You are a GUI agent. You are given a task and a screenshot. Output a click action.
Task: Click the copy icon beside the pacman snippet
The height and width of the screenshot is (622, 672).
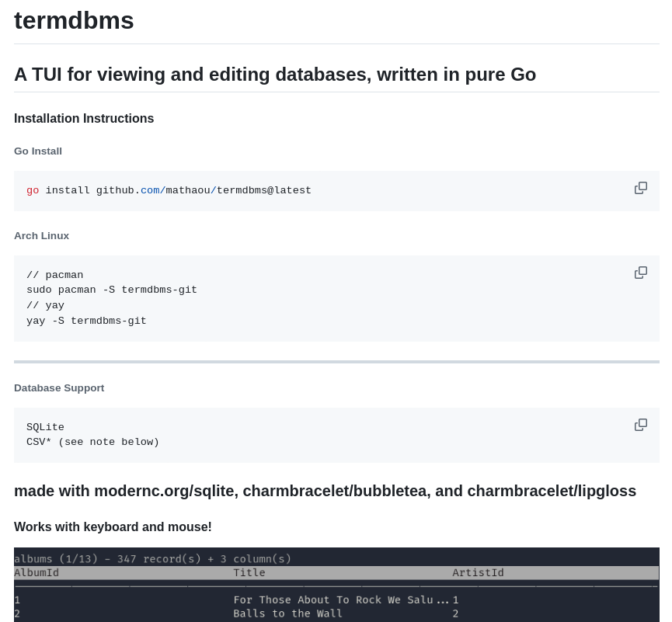click(641, 272)
